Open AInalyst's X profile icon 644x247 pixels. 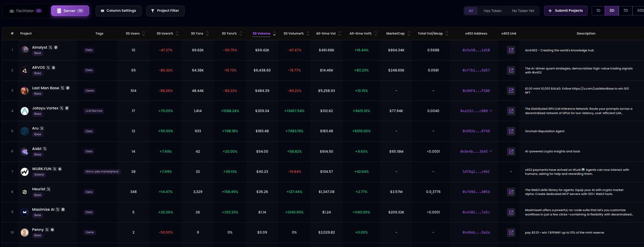click(51, 47)
